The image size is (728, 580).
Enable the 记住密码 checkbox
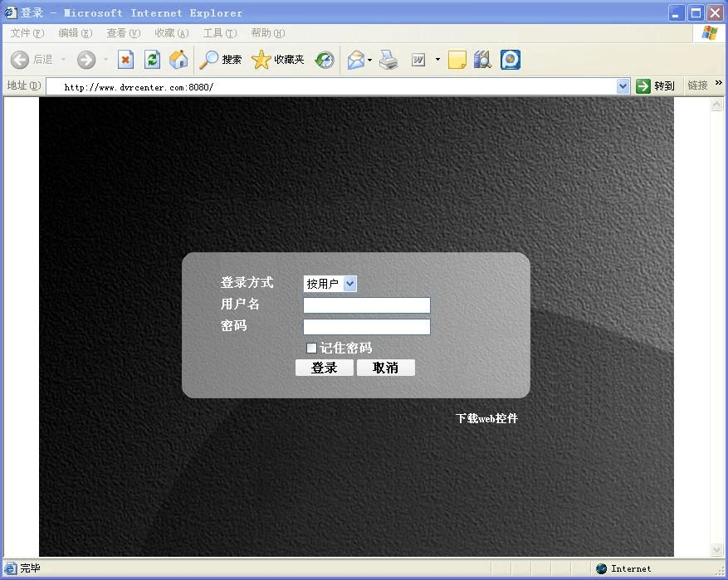pyautogui.click(x=312, y=348)
